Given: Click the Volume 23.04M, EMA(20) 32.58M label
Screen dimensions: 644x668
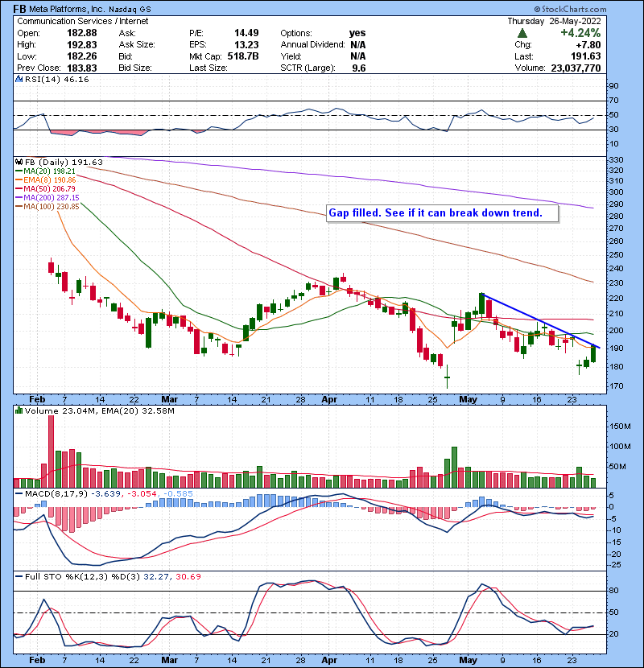Looking at the screenshot, I should pyautogui.click(x=99, y=410).
